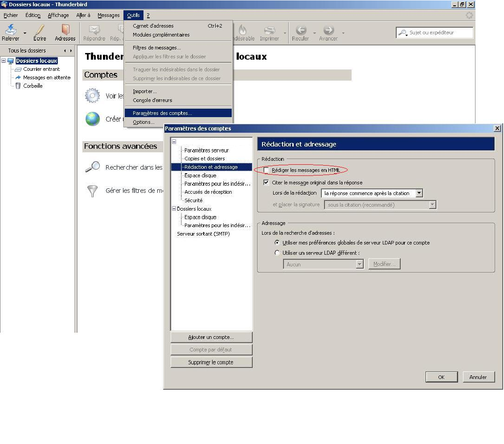Click the Répondre reply icon
The width and height of the screenshot is (504, 444).
pyautogui.click(x=94, y=29)
